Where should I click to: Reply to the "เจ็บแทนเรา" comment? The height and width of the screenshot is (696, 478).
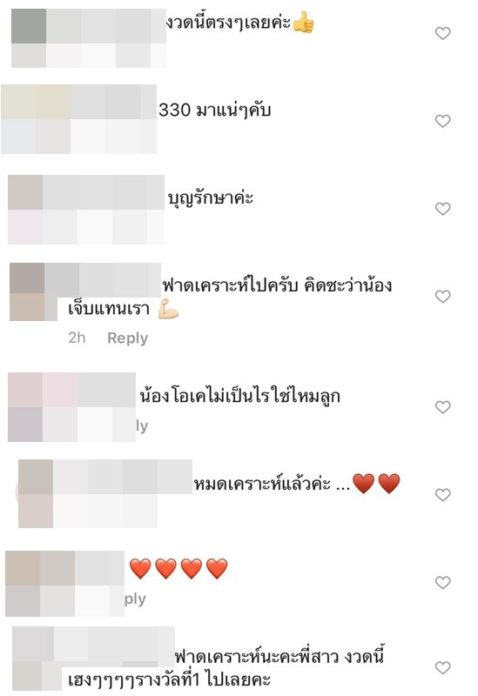127,338
